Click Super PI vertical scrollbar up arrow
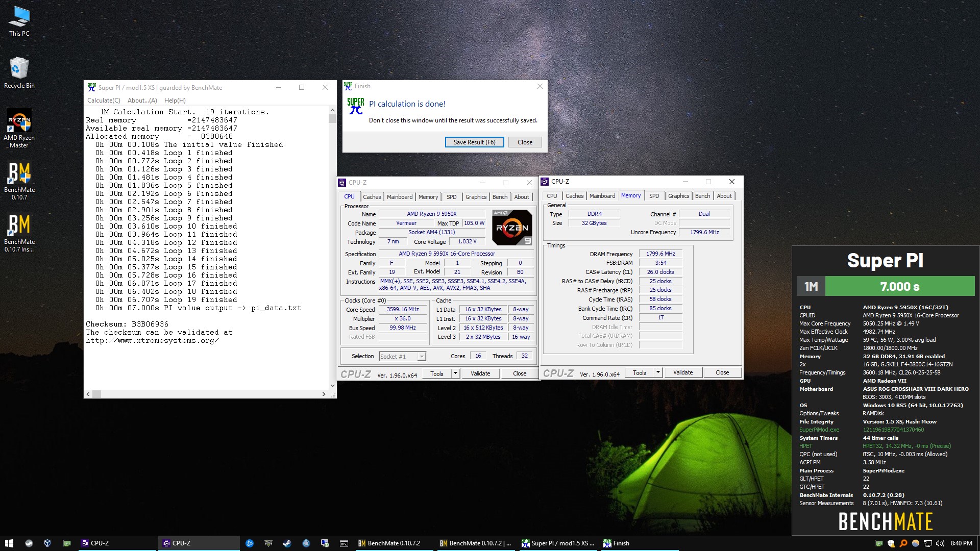The image size is (980, 551). [x=332, y=110]
